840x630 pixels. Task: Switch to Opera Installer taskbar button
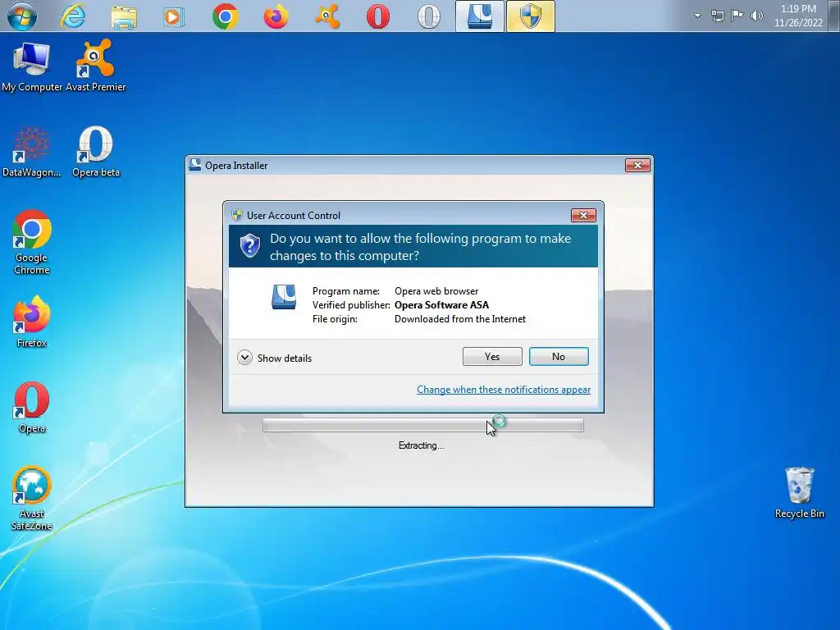pos(479,16)
